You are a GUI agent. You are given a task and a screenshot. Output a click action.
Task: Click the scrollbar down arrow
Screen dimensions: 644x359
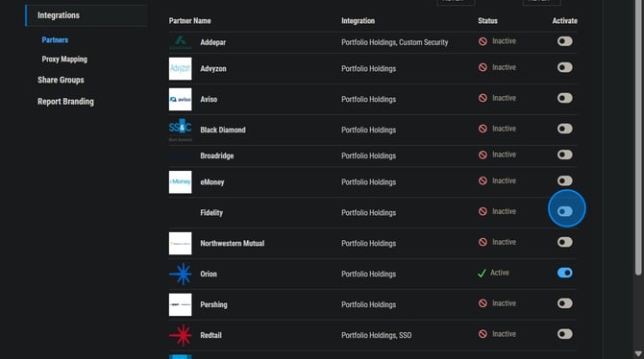638,353
